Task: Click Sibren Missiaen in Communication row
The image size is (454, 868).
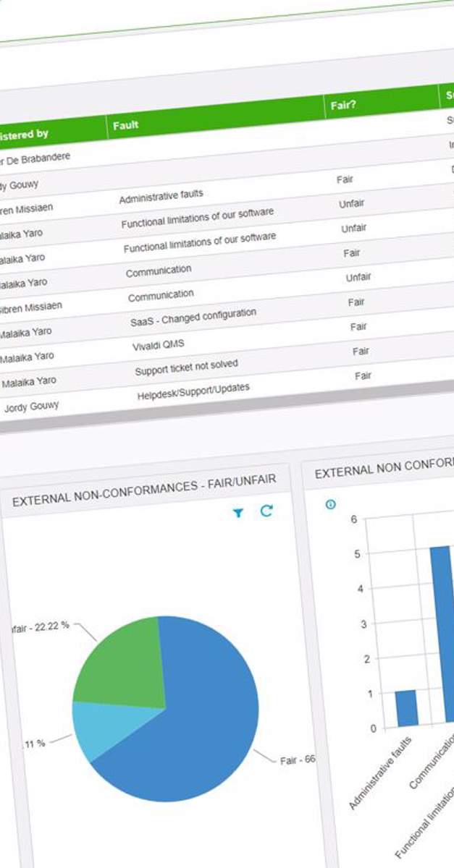Action: tap(31, 307)
